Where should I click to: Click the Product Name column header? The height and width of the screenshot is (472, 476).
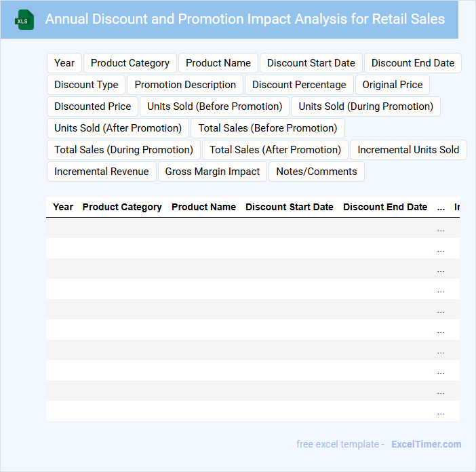203,207
